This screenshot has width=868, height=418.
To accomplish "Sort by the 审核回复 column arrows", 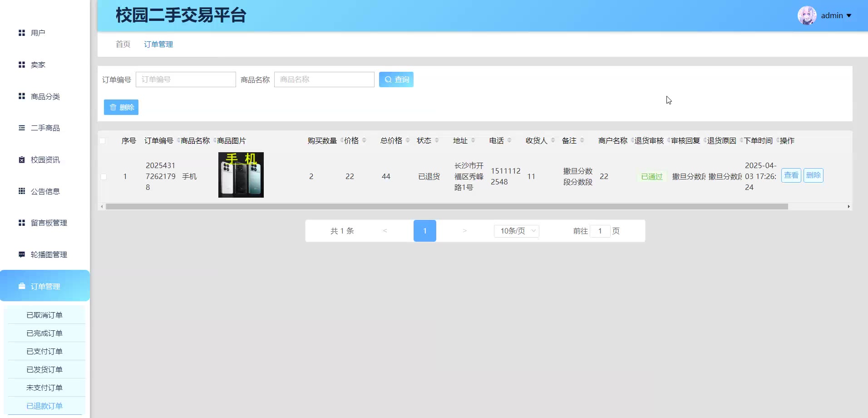I will (705, 140).
